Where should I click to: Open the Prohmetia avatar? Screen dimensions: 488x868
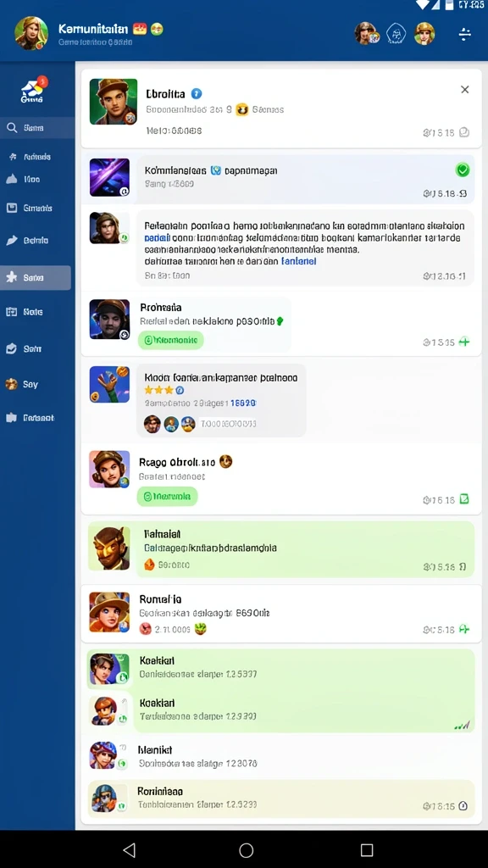pos(109,320)
